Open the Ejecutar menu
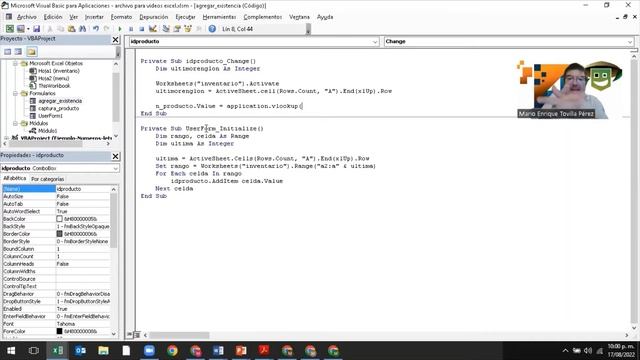 [x=185, y=17]
